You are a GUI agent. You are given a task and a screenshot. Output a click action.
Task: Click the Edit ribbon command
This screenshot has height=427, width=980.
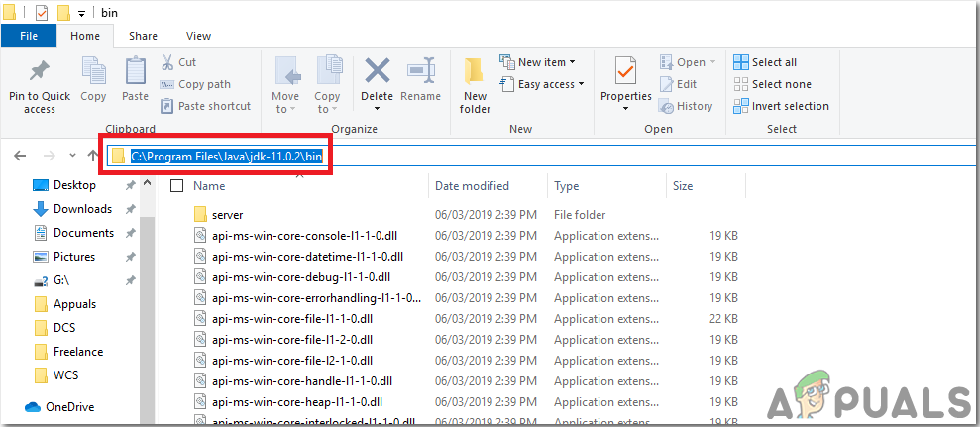pos(678,84)
